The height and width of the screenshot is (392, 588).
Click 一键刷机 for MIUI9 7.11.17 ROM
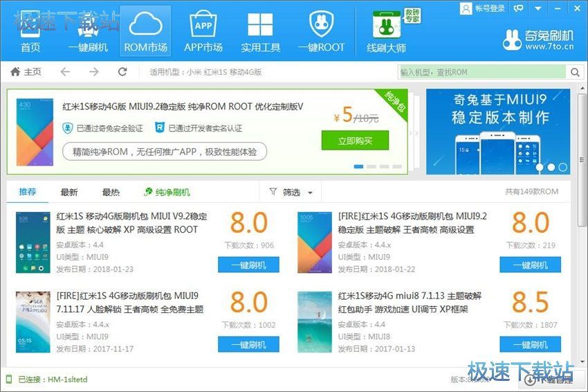248,344
